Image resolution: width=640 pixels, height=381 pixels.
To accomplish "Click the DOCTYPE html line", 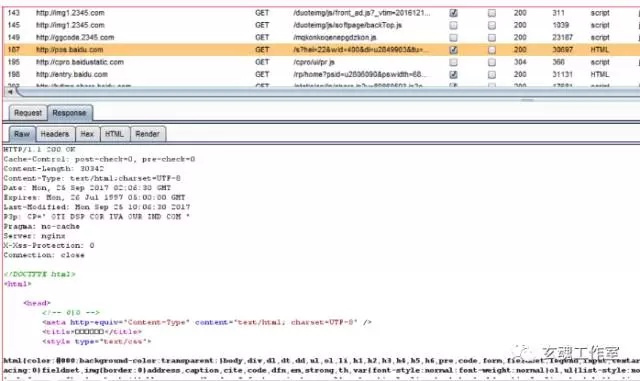I will click(x=40, y=274).
